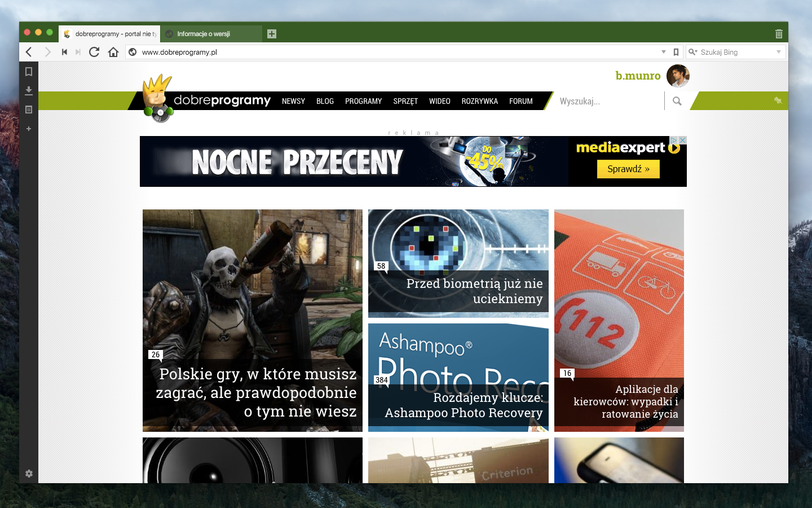Image resolution: width=812 pixels, height=508 pixels.
Task: Click the icon on the green bar
Action: (x=778, y=100)
